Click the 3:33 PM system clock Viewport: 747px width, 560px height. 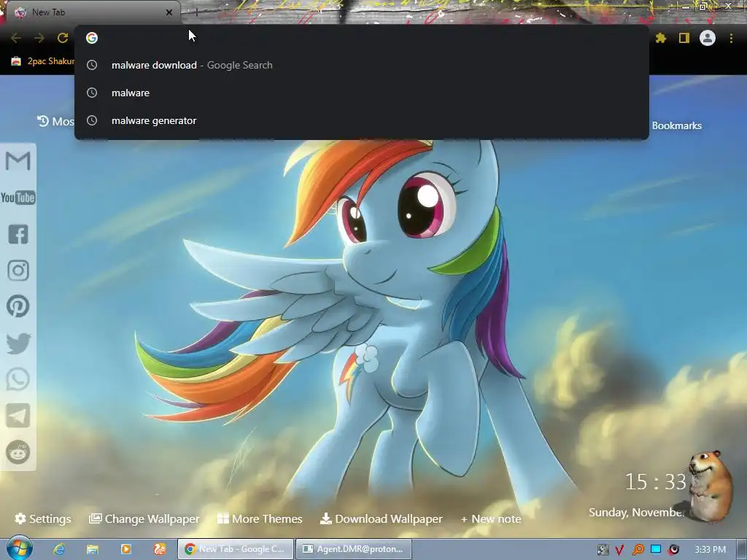pyautogui.click(x=710, y=550)
